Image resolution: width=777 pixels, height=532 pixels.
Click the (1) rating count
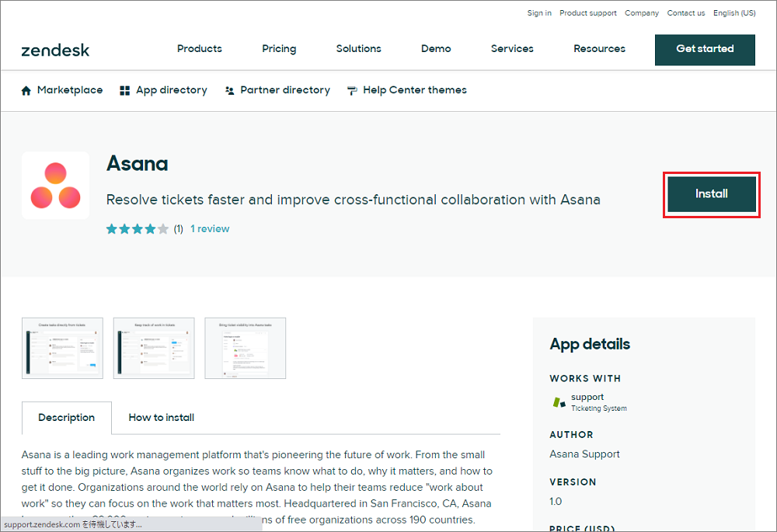click(179, 229)
